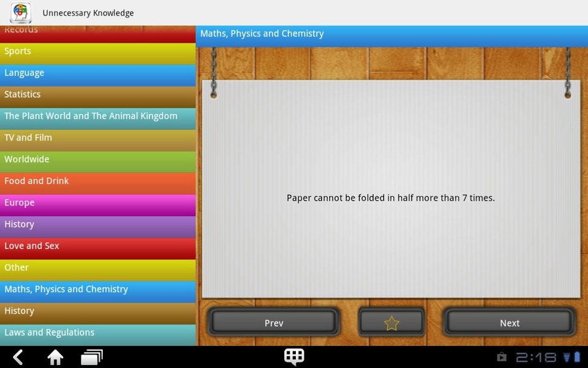The width and height of the screenshot is (588, 368).
Task: Select the Language category
Action: pos(98,75)
